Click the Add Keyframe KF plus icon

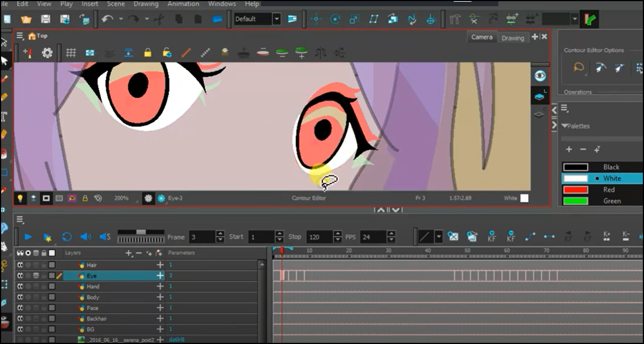pos(492,236)
